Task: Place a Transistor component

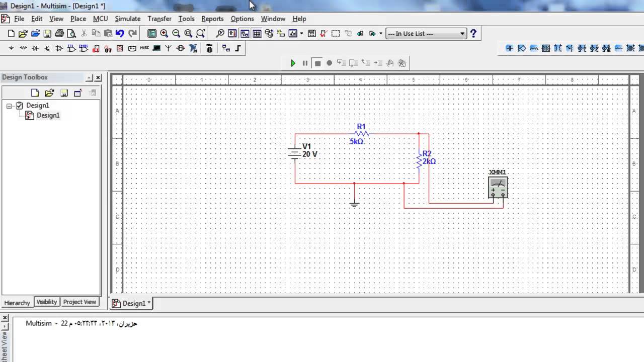Action: point(47,48)
